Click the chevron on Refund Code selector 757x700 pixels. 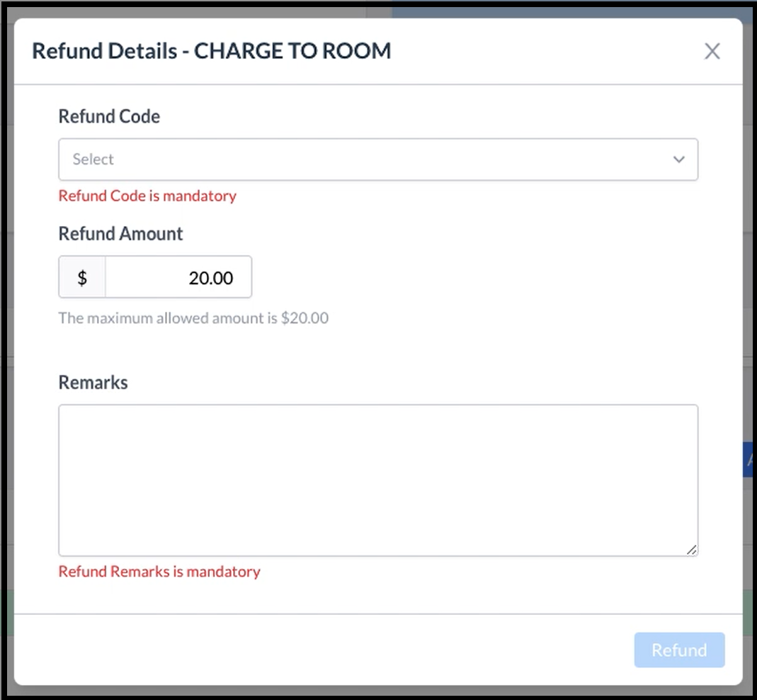pos(678,159)
